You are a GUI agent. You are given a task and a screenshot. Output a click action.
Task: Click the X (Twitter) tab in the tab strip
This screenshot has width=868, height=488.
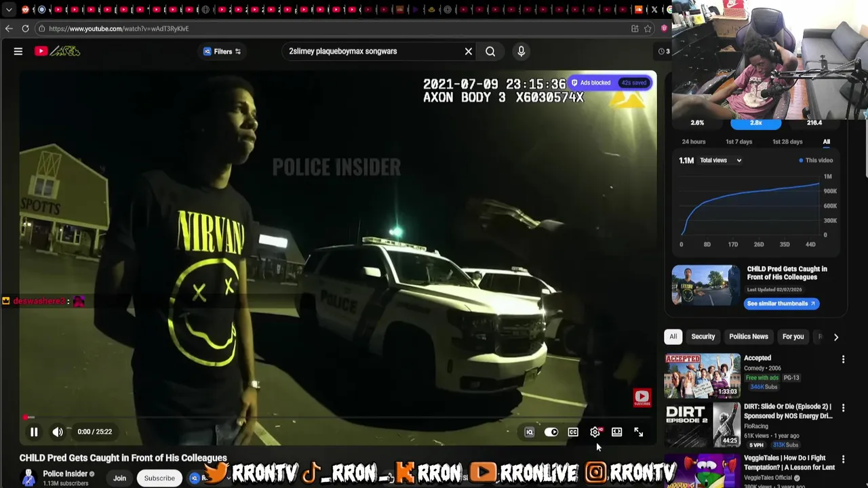point(654,9)
